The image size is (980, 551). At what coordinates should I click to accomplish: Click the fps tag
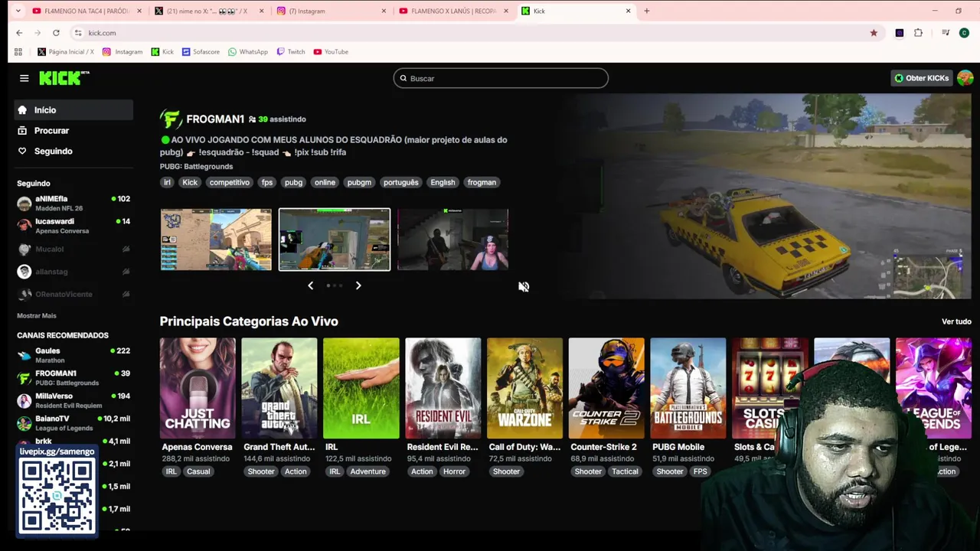[266, 182]
